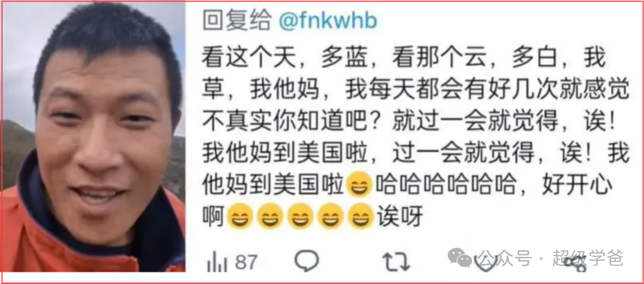Click the 87 view count number
The image size is (644, 284).
tap(246, 262)
